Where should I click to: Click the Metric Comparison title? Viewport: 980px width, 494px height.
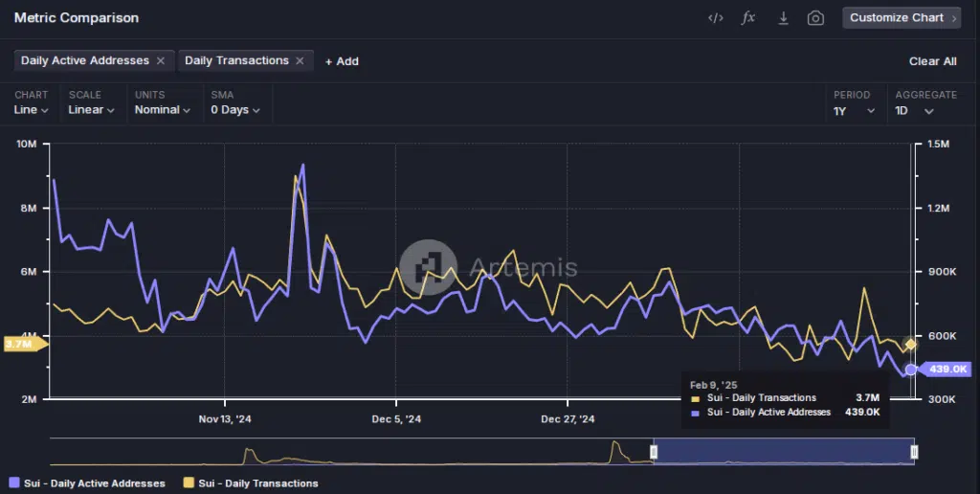pos(77,18)
